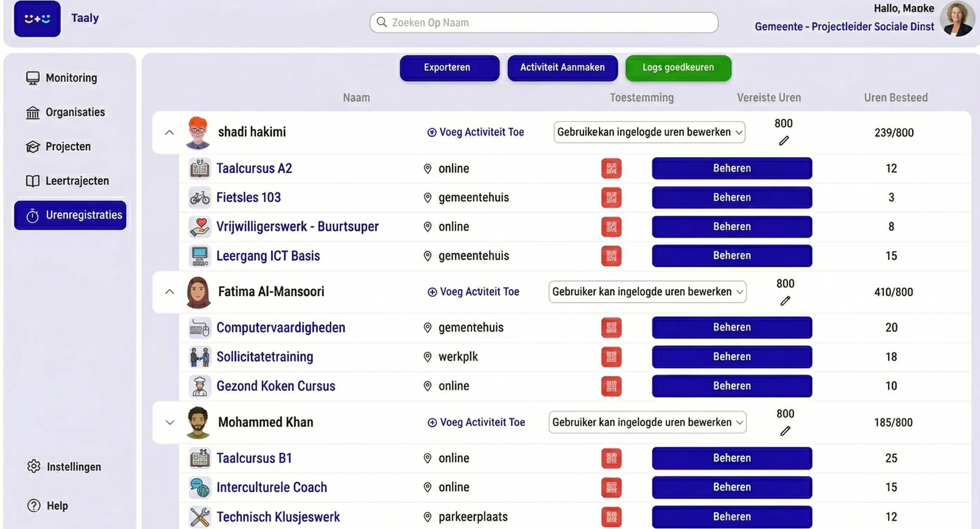Viewport: 980px width, 529px height.
Task: Collapse Fatima Al-Mansoori's activity list
Action: 170,292
